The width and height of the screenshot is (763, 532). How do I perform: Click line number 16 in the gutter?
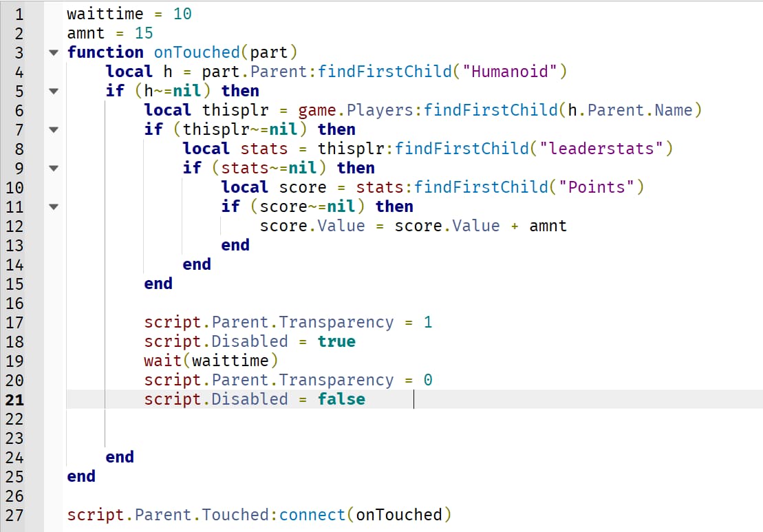(x=15, y=303)
